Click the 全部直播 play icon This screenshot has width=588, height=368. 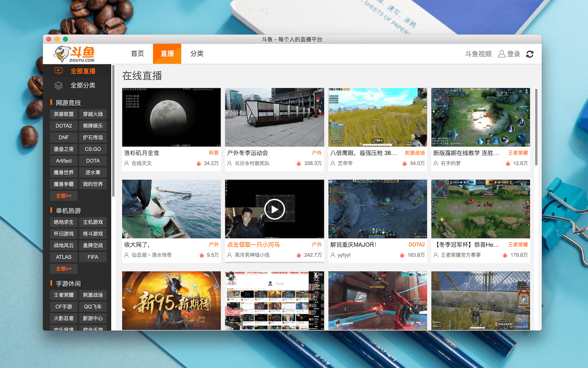click(58, 71)
